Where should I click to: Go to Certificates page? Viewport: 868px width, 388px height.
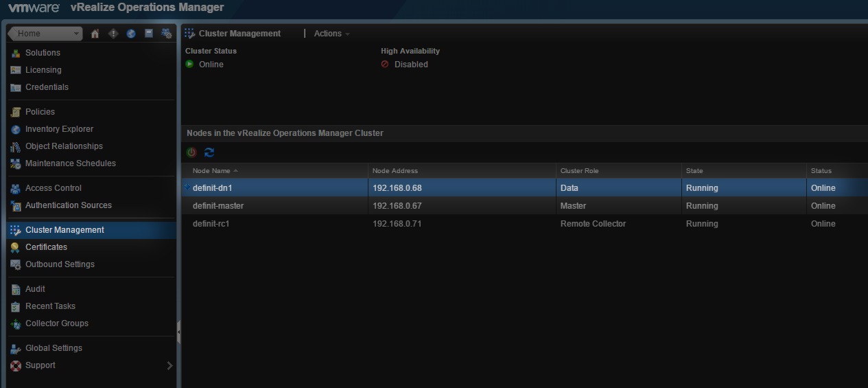pos(46,247)
